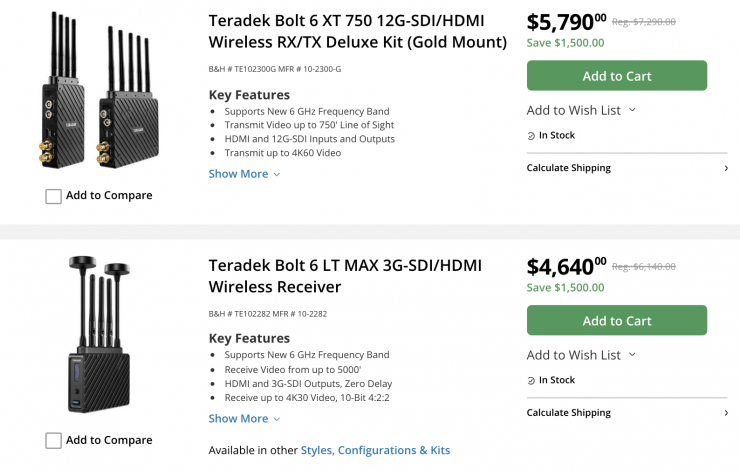Click the chevron arrow beside XT 750 Calculate Shipping
This screenshot has height=470, width=740.
click(726, 168)
